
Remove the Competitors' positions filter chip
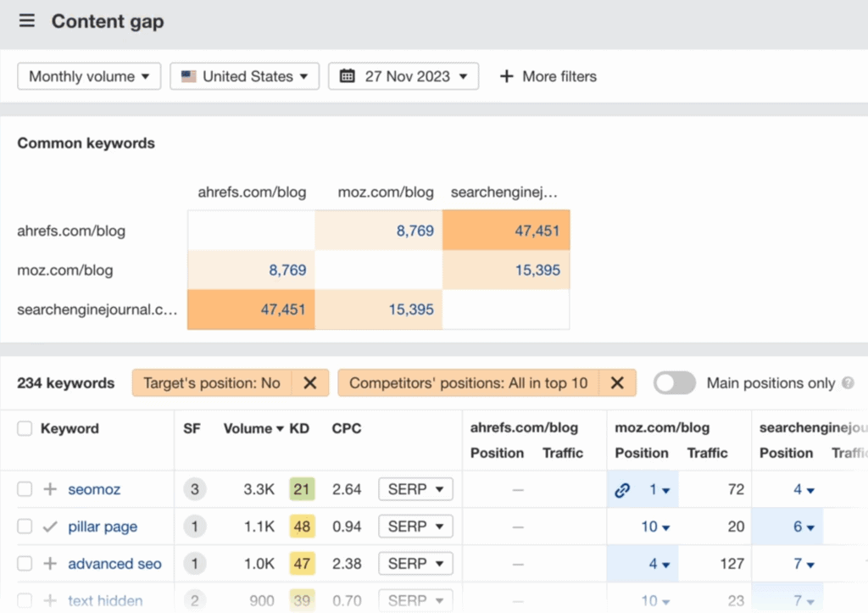click(x=617, y=382)
